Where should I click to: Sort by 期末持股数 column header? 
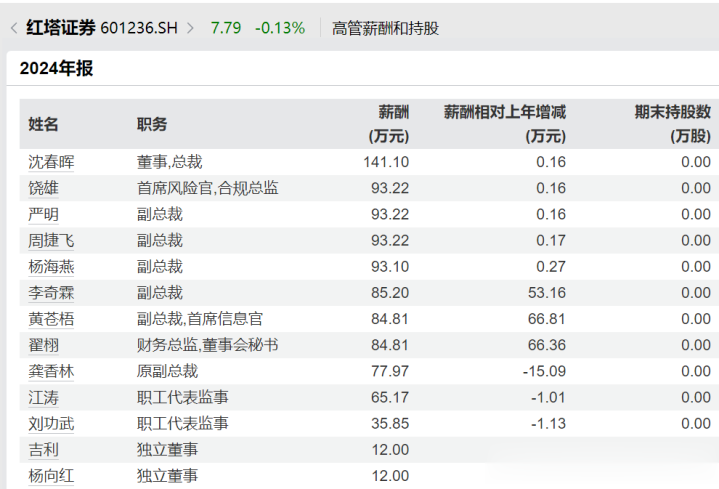tap(672, 124)
